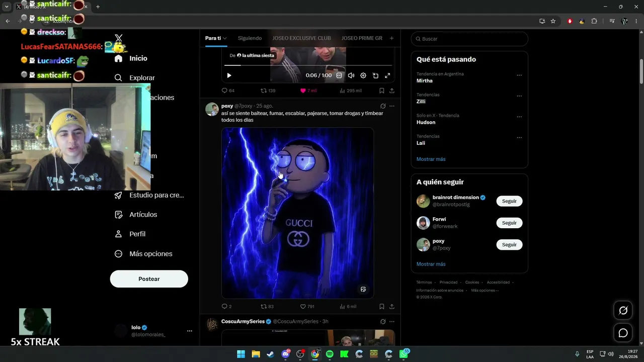Like poxy's post with 791 likes
This screenshot has width=644, height=362.
307,306
